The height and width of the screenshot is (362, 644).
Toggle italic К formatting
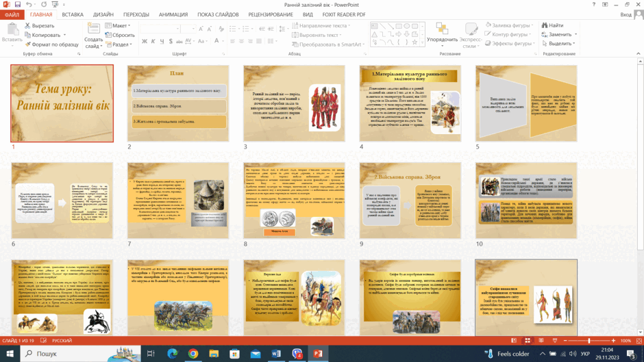153,41
